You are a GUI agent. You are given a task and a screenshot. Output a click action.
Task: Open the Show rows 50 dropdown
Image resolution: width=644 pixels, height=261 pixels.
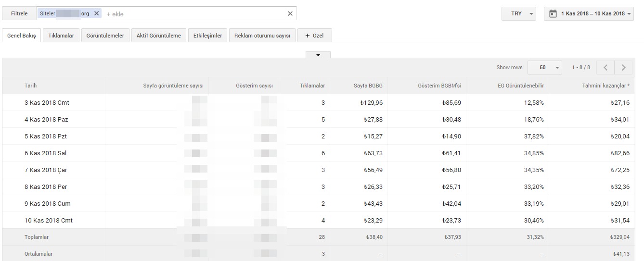tap(545, 68)
